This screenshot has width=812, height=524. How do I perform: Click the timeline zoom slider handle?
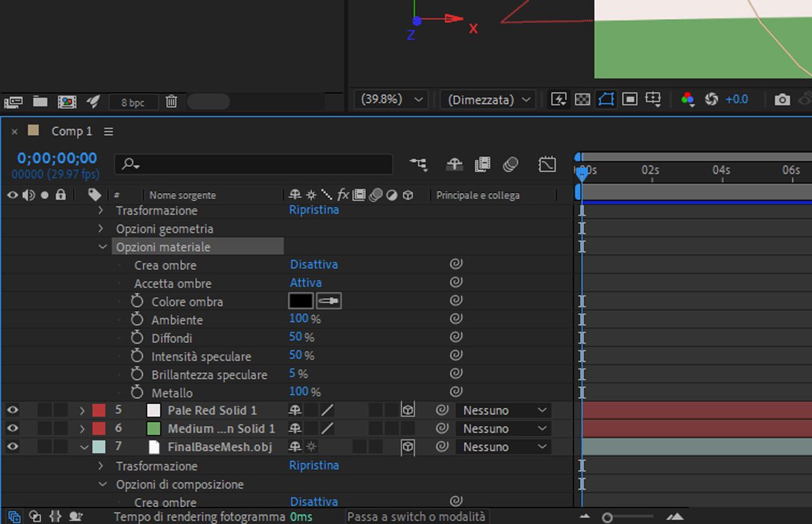[x=608, y=518]
